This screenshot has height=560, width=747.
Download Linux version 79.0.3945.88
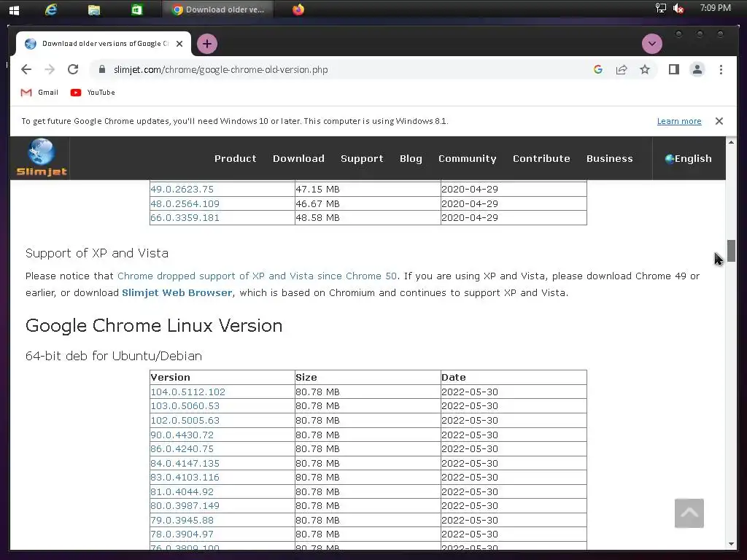(x=182, y=520)
